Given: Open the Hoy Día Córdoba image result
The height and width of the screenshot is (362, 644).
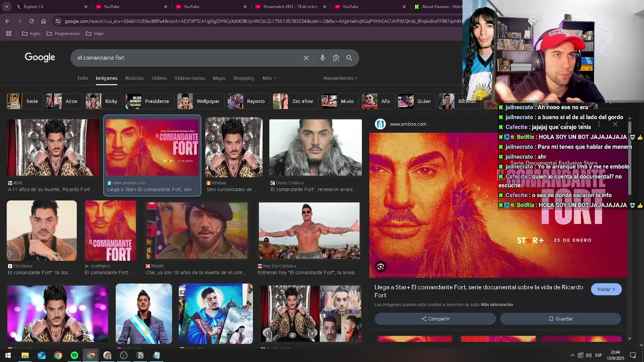Looking at the screenshot, I should [x=309, y=231].
